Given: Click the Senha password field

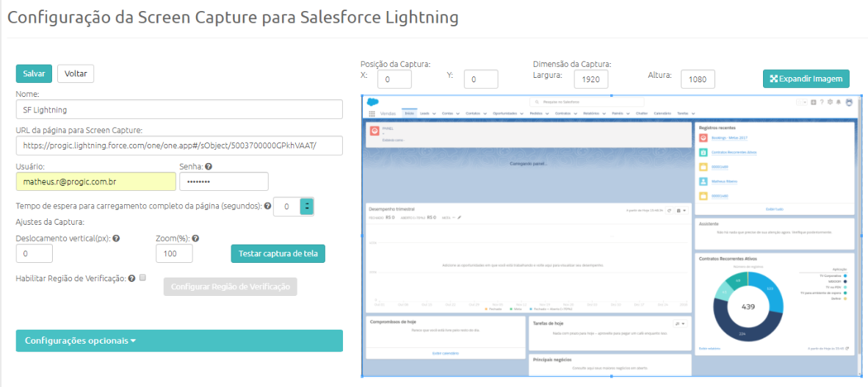Looking at the screenshot, I should (x=224, y=181).
